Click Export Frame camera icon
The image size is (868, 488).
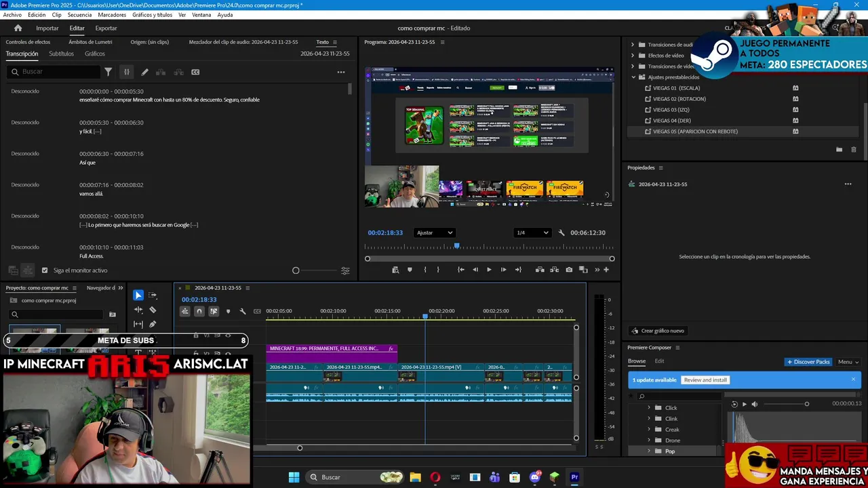point(569,270)
